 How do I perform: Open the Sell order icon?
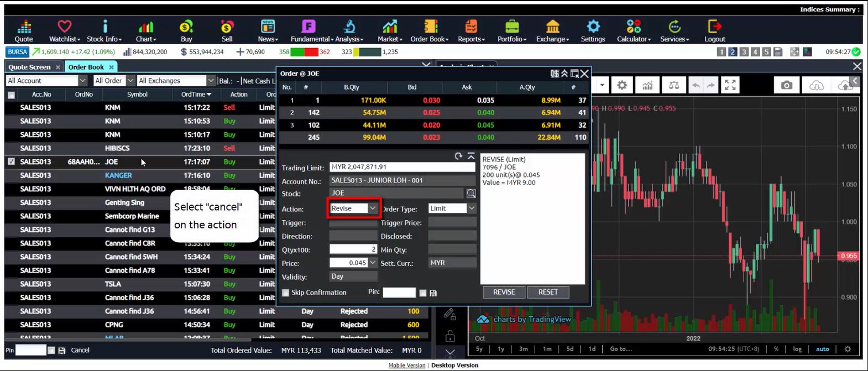click(227, 31)
